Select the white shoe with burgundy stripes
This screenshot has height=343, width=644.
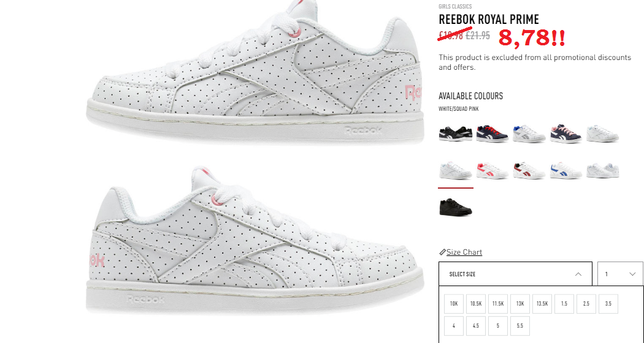point(529,170)
